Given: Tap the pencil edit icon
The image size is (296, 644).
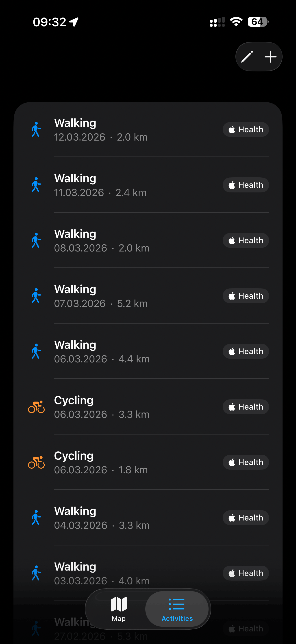Looking at the screenshot, I should tap(247, 57).
